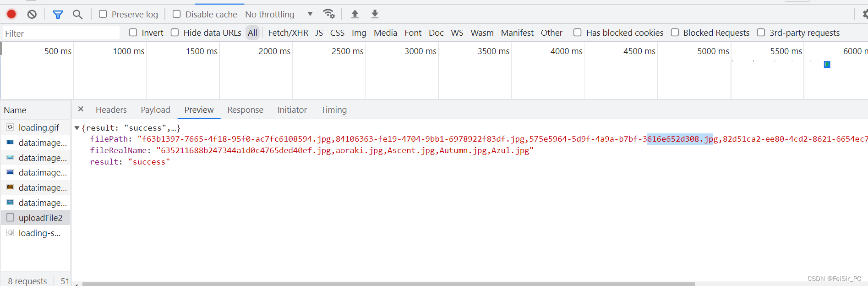The image size is (868, 286).
Task: Open network search magnifier
Action: 78,15
